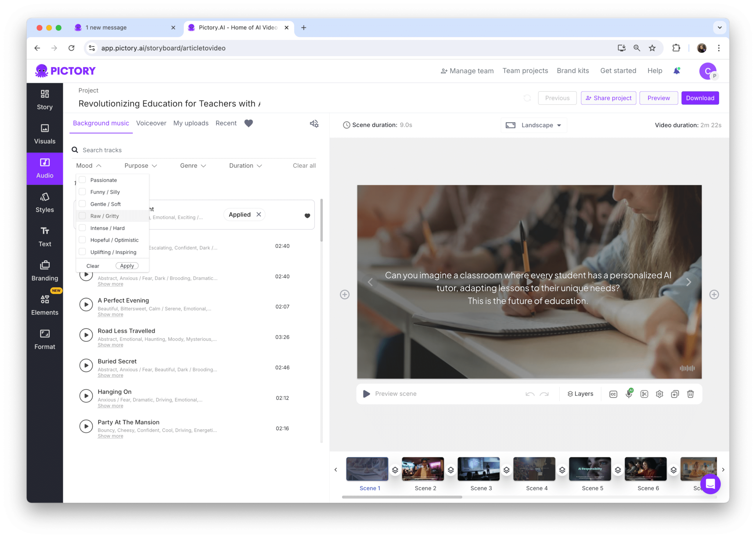Image resolution: width=756 pixels, height=538 pixels.
Task: Click the voiceover microphone icon
Action: (x=628, y=394)
